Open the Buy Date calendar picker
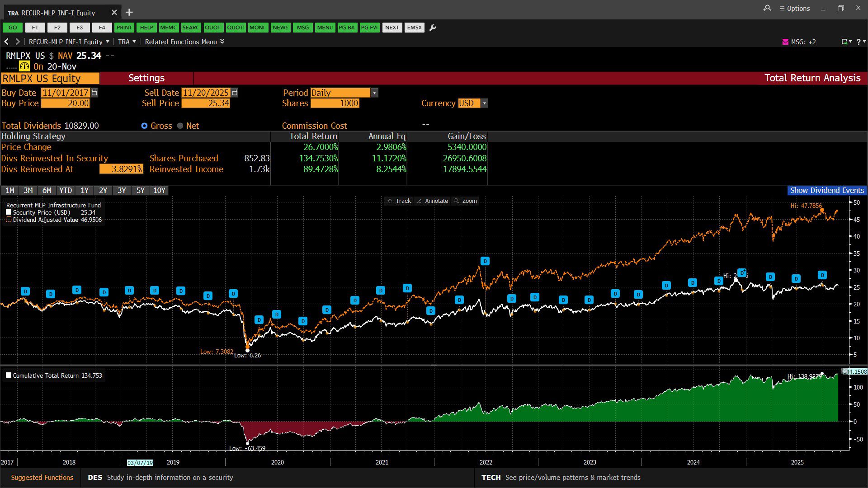Viewport: 868px width, 488px height. [94, 93]
